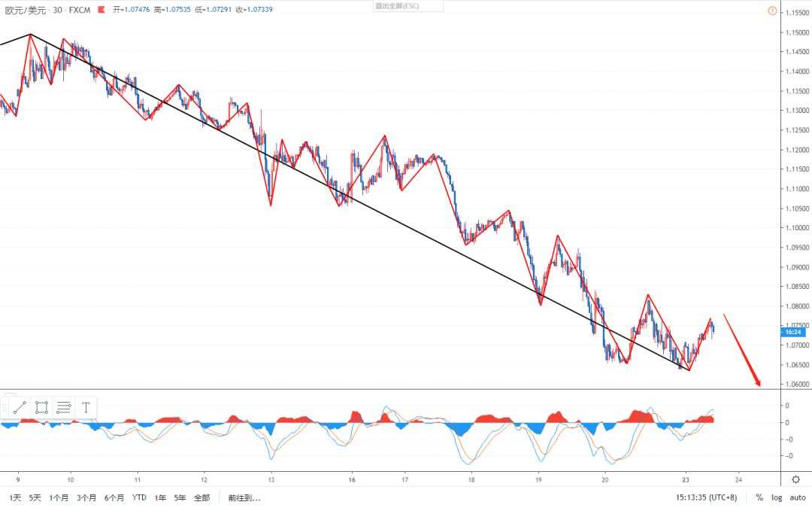The width and height of the screenshot is (812, 508).
Task: Set the range to 6个月
Action: (x=114, y=497)
